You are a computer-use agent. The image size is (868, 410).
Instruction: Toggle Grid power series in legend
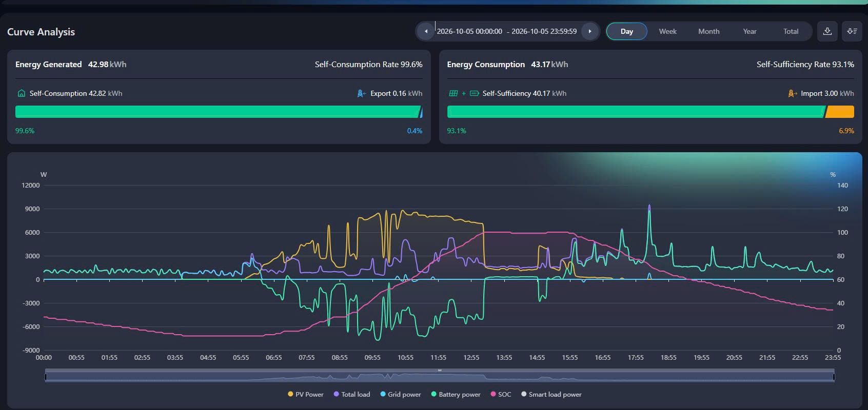coord(401,394)
